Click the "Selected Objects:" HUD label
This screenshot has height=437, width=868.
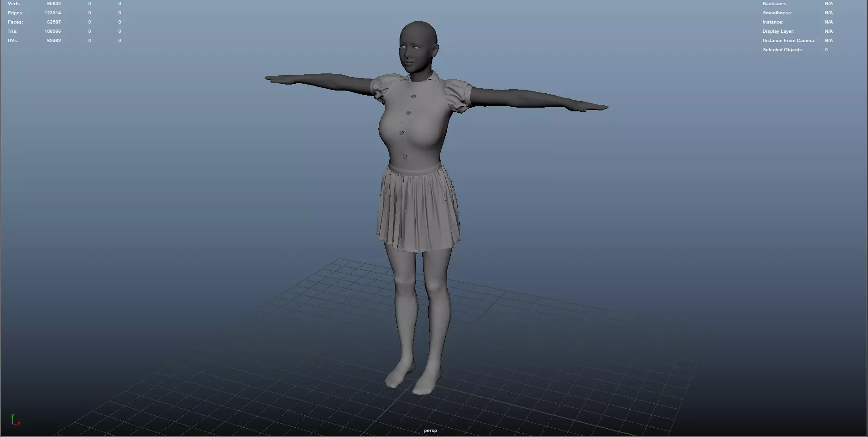coord(783,50)
